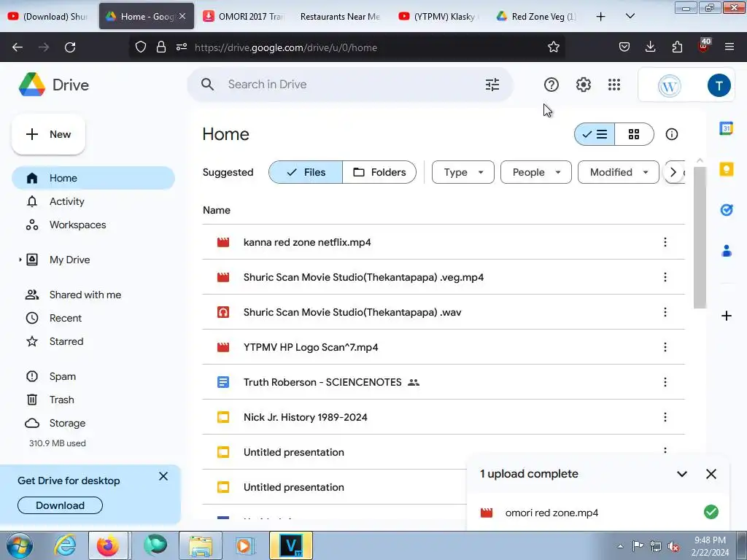Click the New button
The width and height of the screenshot is (747, 560).
tap(49, 134)
